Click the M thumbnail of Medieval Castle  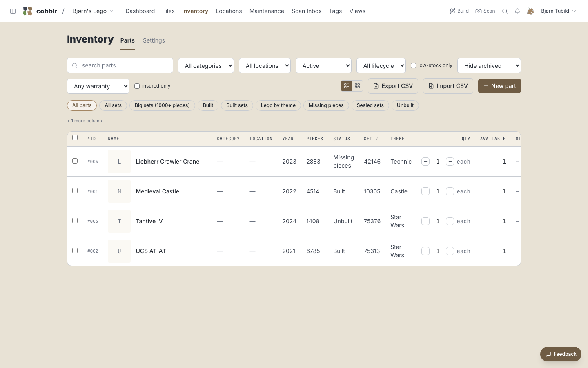click(x=119, y=191)
